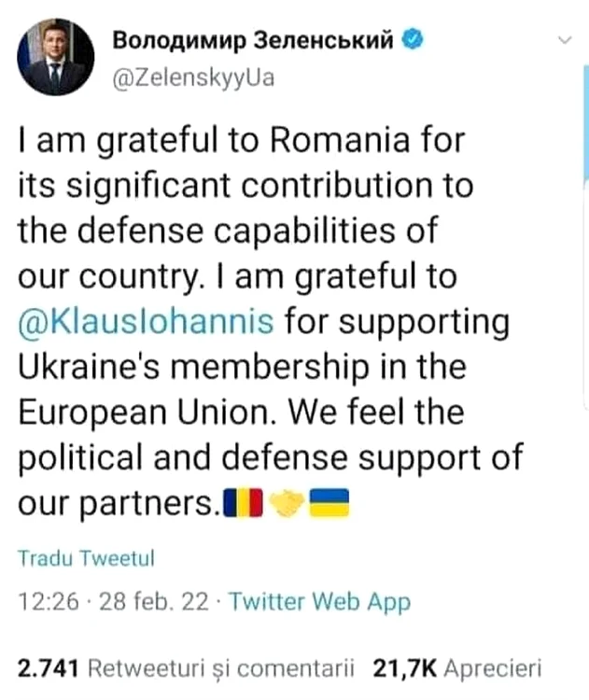Open the Twitter Web App source link
The width and height of the screenshot is (589, 700).
(x=319, y=603)
